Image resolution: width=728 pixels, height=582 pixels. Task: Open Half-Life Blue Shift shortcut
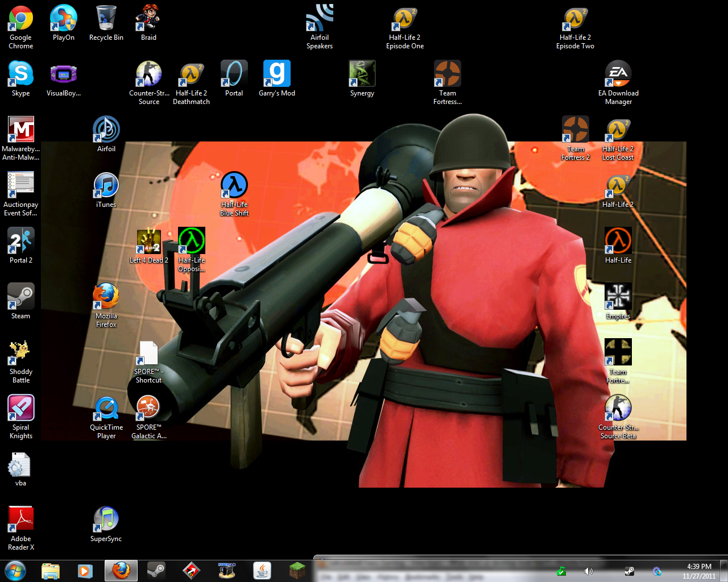[234, 185]
